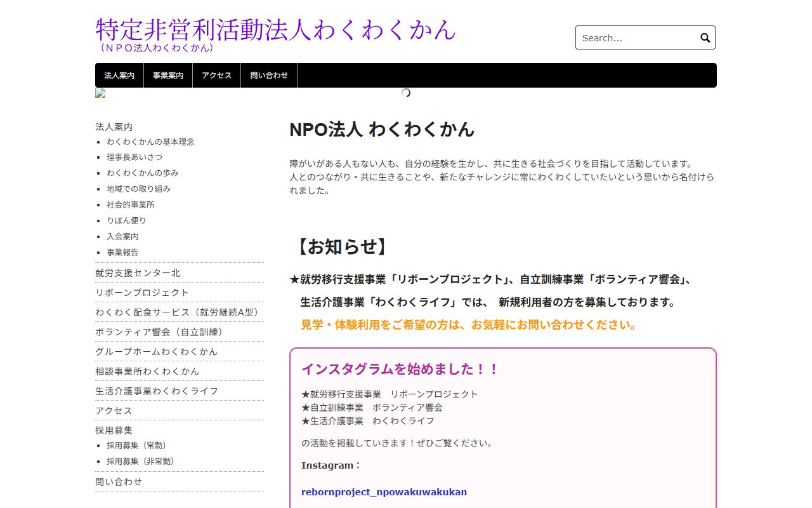Open リボーンプロジェクト sidebar link
The image size is (812, 508).
coord(142,292)
